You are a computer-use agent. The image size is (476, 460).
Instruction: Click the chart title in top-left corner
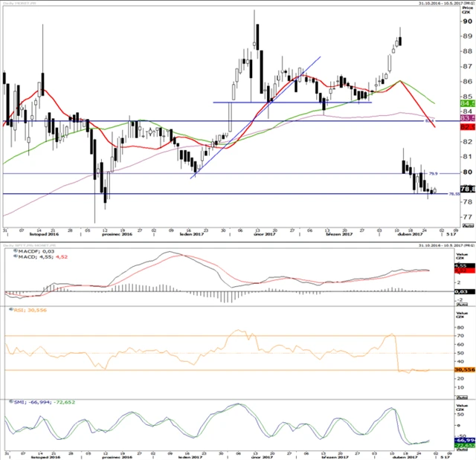[19, 3]
